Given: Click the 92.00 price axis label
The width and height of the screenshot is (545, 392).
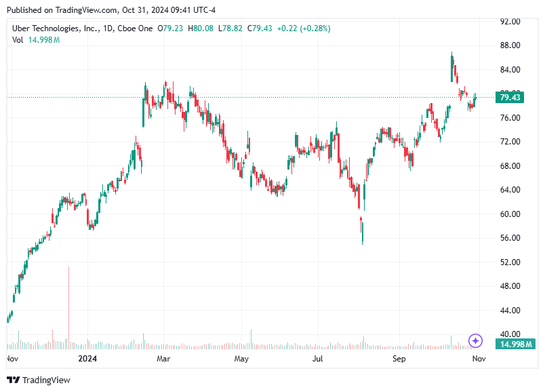Looking at the screenshot, I should [510, 22].
